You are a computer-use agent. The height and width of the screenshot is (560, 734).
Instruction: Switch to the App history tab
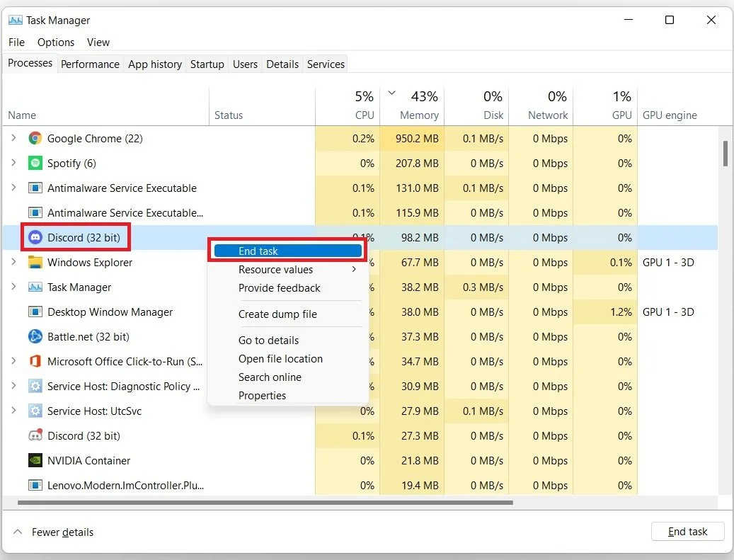[155, 64]
